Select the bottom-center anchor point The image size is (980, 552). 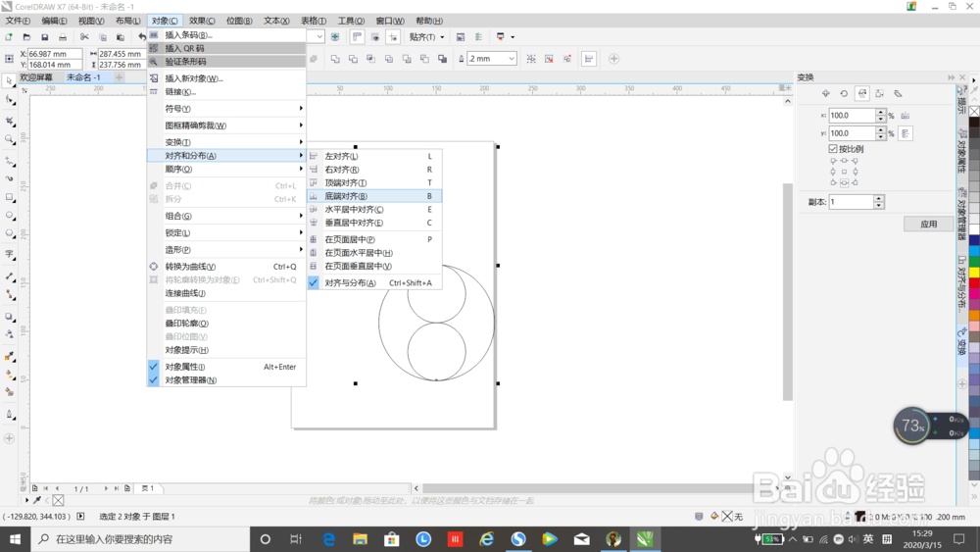tap(844, 182)
